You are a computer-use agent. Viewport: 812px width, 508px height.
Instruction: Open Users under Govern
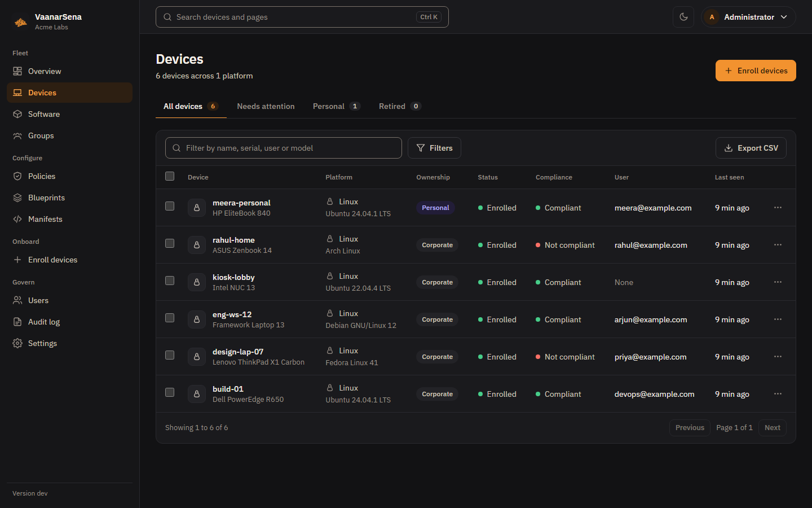point(69,300)
